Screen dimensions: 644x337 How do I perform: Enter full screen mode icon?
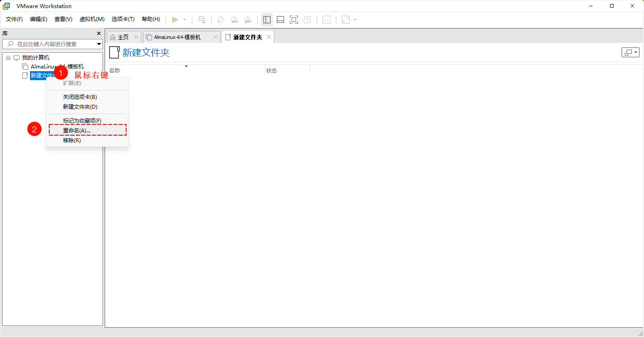[293, 20]
